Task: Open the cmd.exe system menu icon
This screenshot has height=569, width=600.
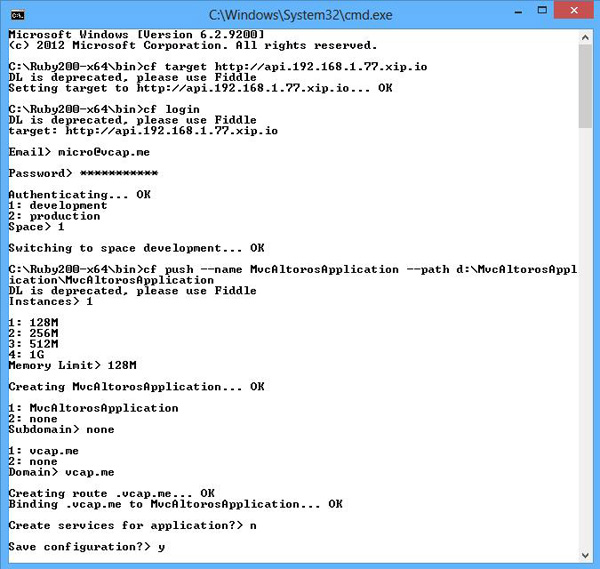Action: tap(18, 15)
